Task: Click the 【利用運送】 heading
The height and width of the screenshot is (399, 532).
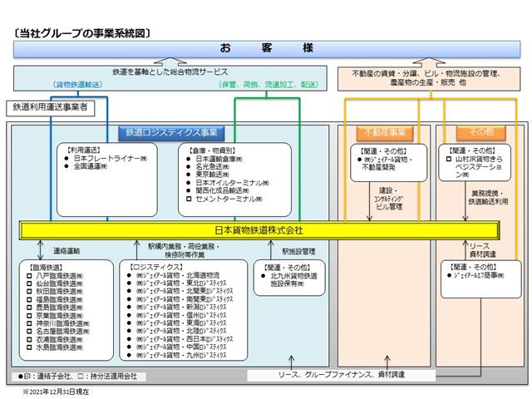Action: (x=83, y=150)
